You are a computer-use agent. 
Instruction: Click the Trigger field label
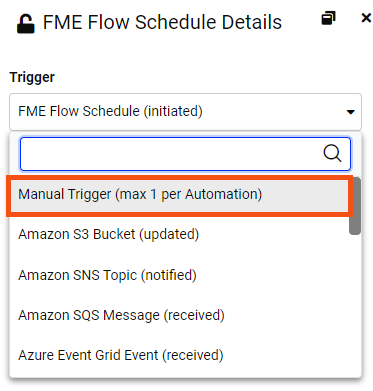[32, 77]
